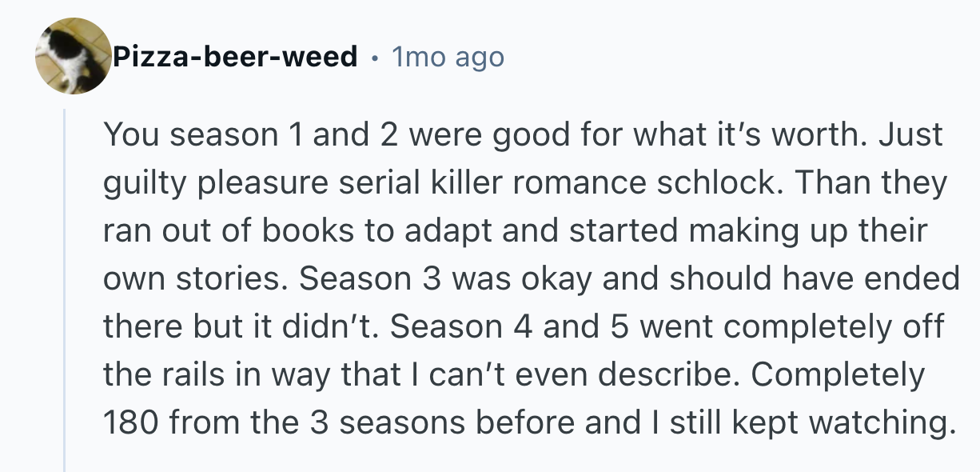Click the "1mo ago" comment timestamp

[447, 57]
